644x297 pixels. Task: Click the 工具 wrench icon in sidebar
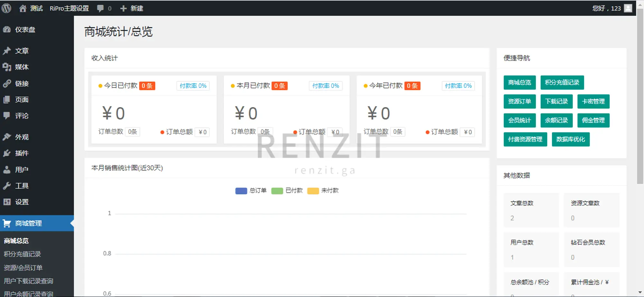pyautogui.click(x=7, y=186)
